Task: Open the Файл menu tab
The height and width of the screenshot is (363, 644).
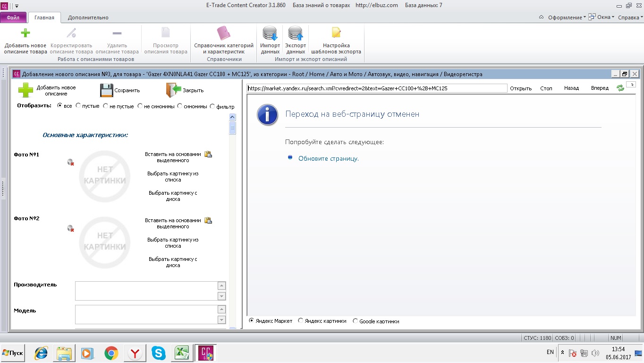Action: 13,17
